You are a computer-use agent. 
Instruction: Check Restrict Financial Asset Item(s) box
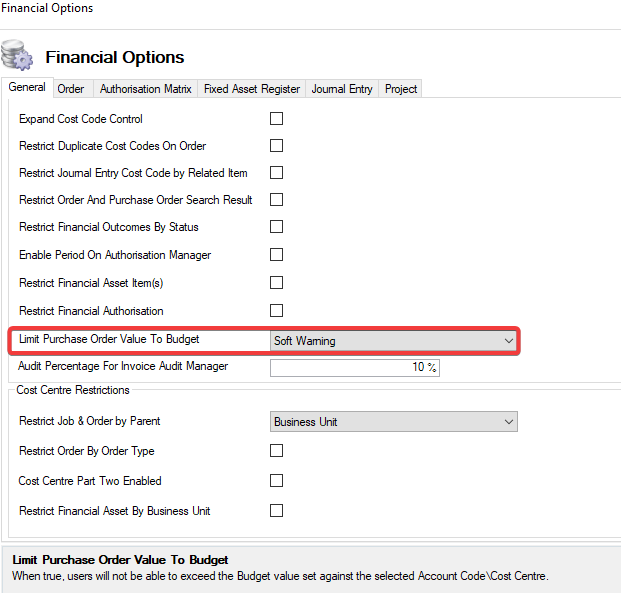click(x=277, y=283)
